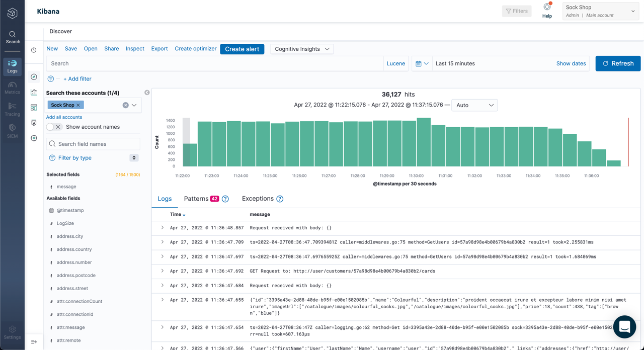The width and height of the screenshot is (644, 350).
Task: Open the chat support bubble
Action: pyautogui.click(x=624, y=326)
